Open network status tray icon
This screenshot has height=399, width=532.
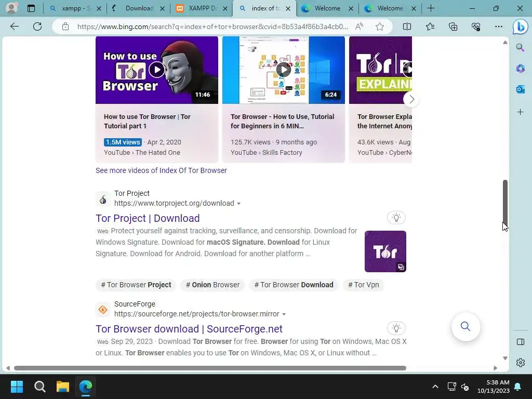[x=451, y=387]
